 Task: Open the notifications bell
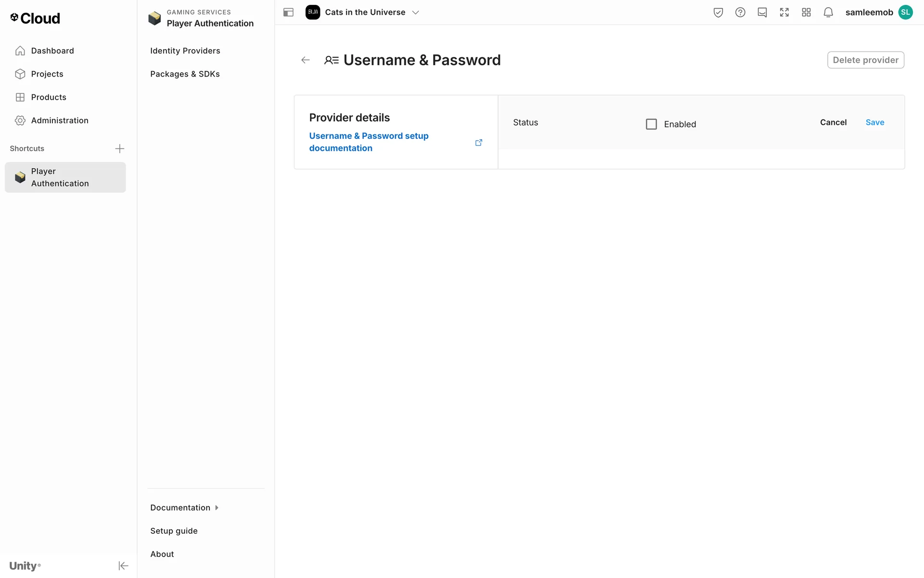point(828,13)
